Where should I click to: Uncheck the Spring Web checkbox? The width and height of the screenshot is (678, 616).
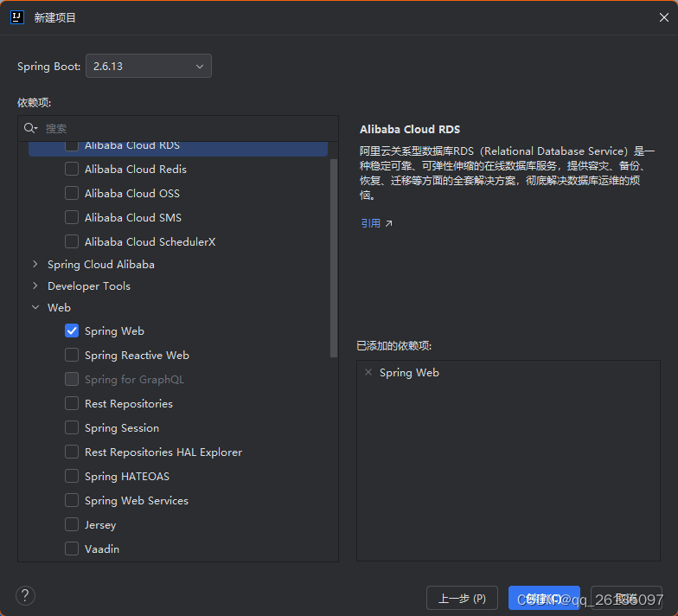tap(72, 330)
